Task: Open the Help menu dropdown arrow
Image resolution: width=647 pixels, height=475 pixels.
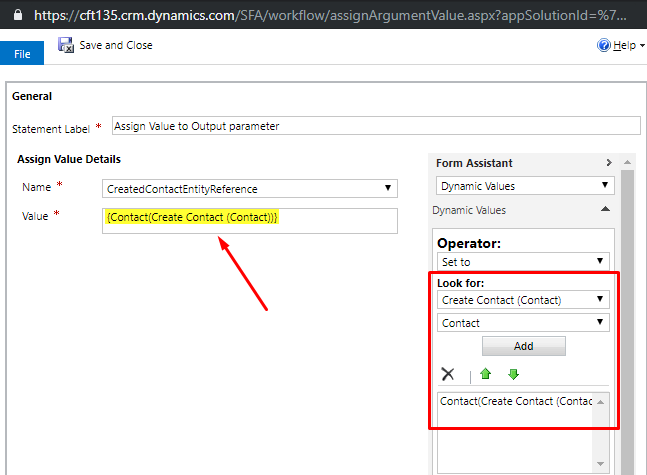Action: click(x=642, y=46)
